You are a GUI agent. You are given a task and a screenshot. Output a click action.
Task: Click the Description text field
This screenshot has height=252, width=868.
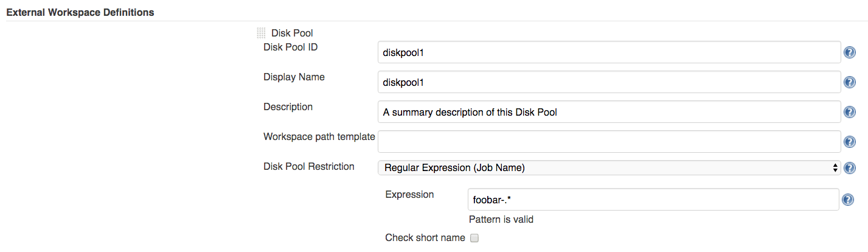click(609, 111)
